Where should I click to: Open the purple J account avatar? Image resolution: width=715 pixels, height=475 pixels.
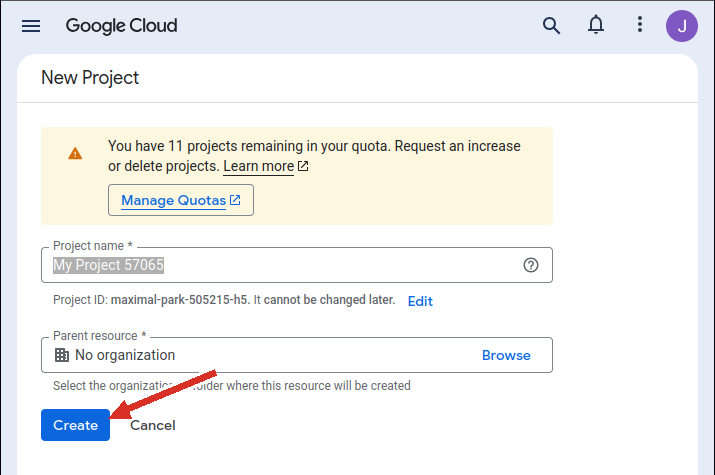point(682,26)
